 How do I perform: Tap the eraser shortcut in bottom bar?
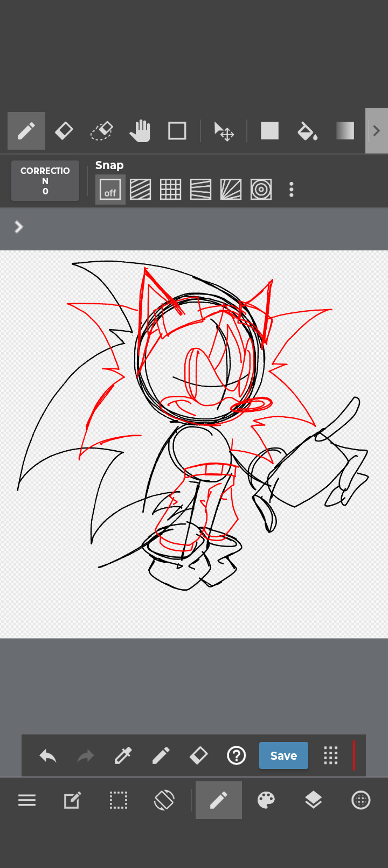[x=199, y=756]
